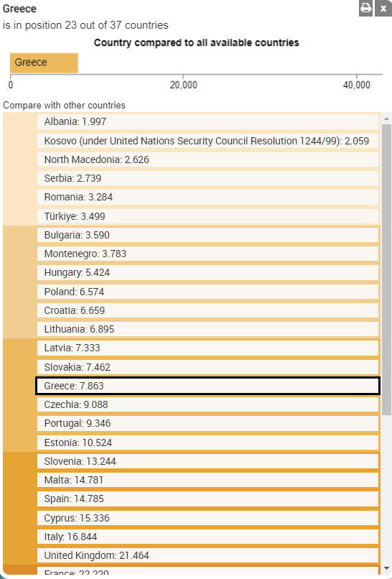Viewport: 392px width, 579px height.
Task: Click the highlighted Greece: 7.863 row
Action: click(x=207, y=386)
